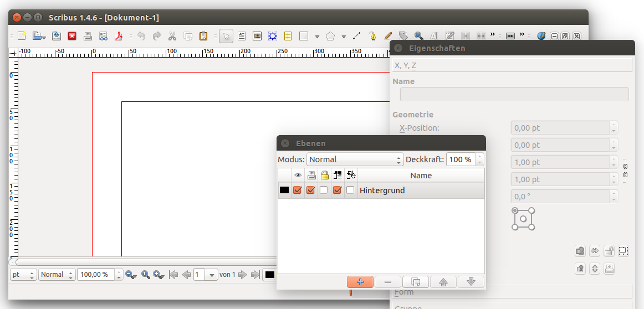Choose the Insert Text Frame tool
The height and width of the screenshot is (309, 644).
coord(242,36)
